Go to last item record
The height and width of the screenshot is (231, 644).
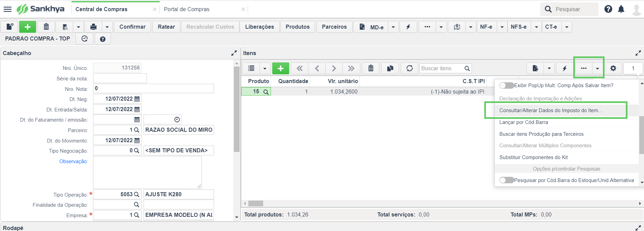point(351,68)
